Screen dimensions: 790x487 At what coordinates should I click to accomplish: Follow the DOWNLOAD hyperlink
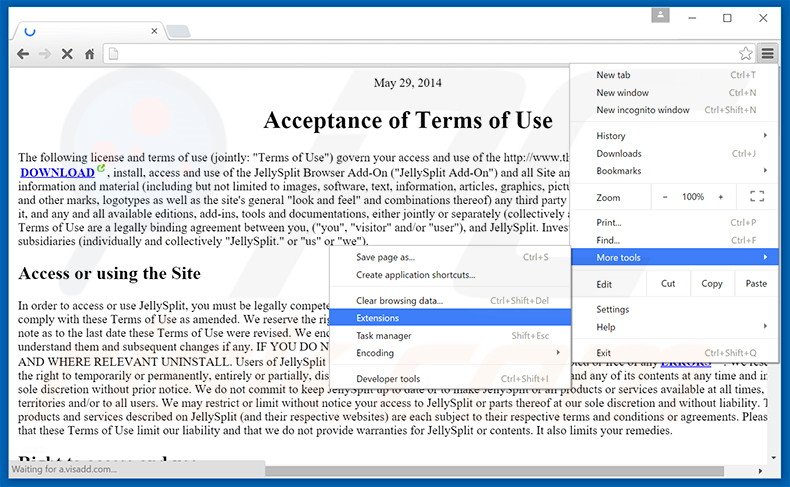pos(57,173)
